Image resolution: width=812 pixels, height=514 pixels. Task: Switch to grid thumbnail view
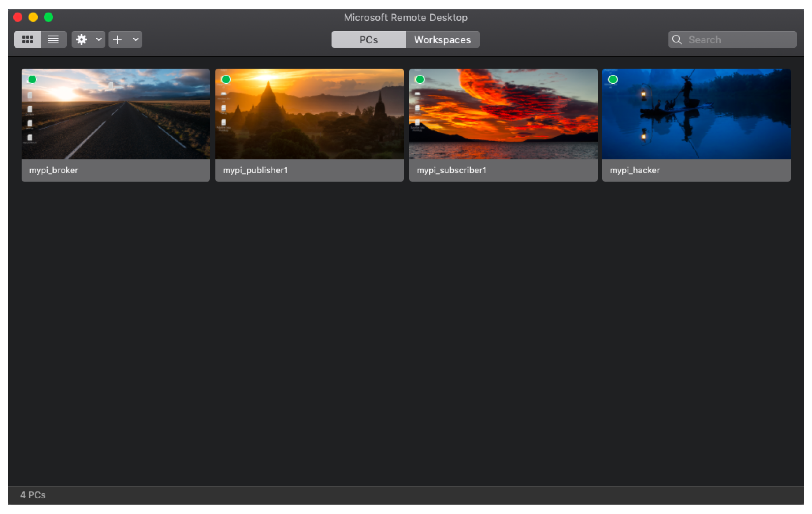coord(27,40)
